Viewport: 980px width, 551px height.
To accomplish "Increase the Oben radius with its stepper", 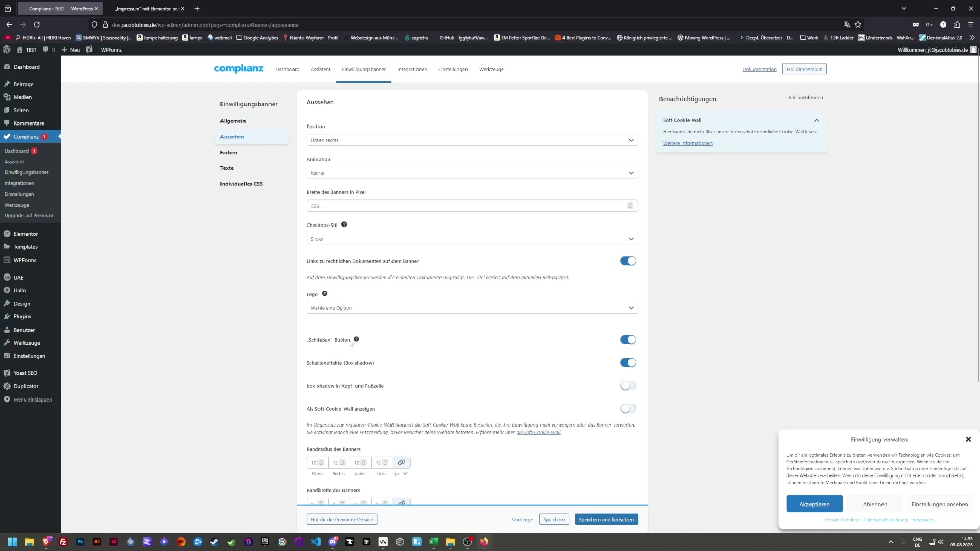I will click(322, 461).
